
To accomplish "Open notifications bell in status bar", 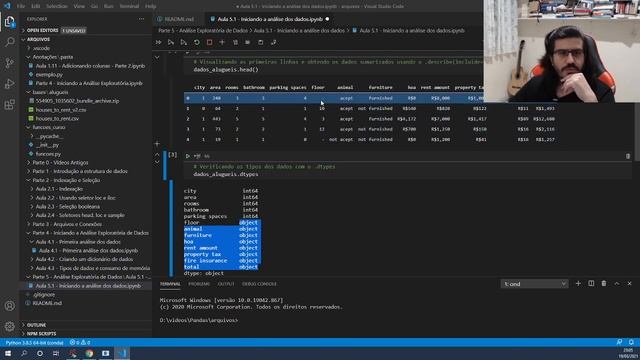I will [631, 342].
